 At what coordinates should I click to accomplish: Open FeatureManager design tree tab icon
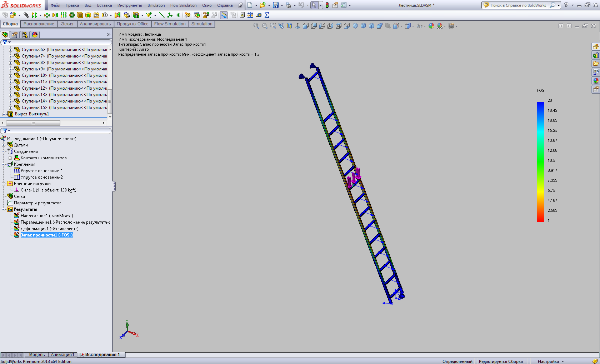5,35
